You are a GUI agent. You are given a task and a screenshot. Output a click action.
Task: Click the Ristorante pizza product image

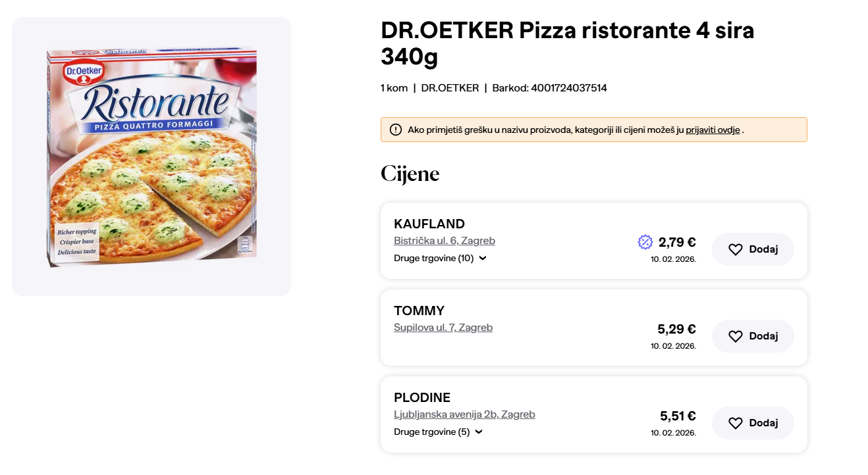(151, 157)
